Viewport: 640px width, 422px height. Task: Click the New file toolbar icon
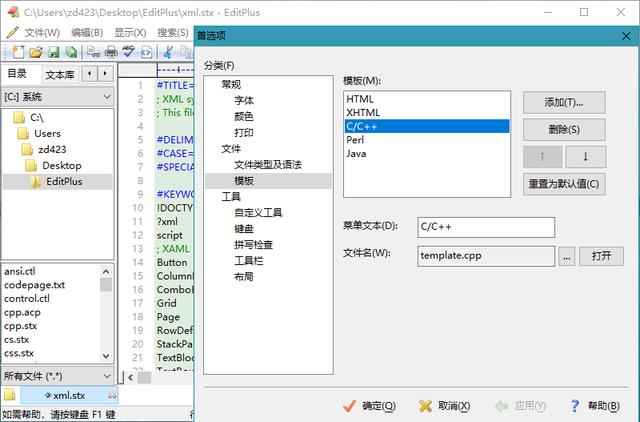tap(18, 52)
